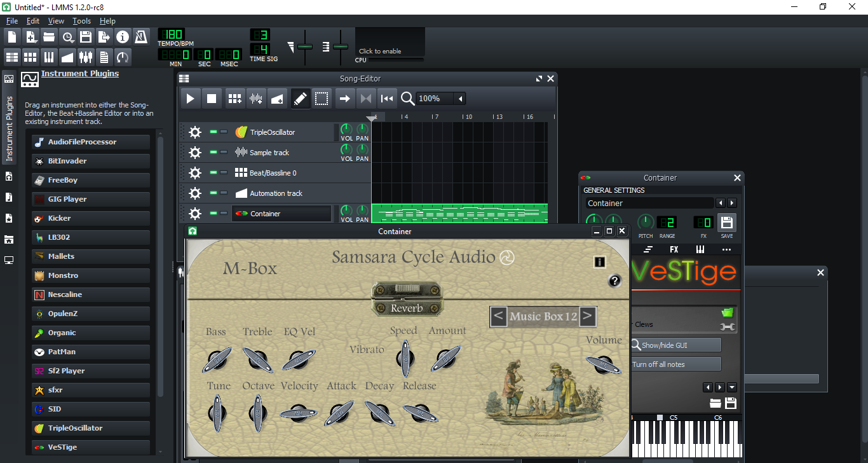Show the Song Editor window icon
Viewport: 868px width, 463px height.
(12, 57)
